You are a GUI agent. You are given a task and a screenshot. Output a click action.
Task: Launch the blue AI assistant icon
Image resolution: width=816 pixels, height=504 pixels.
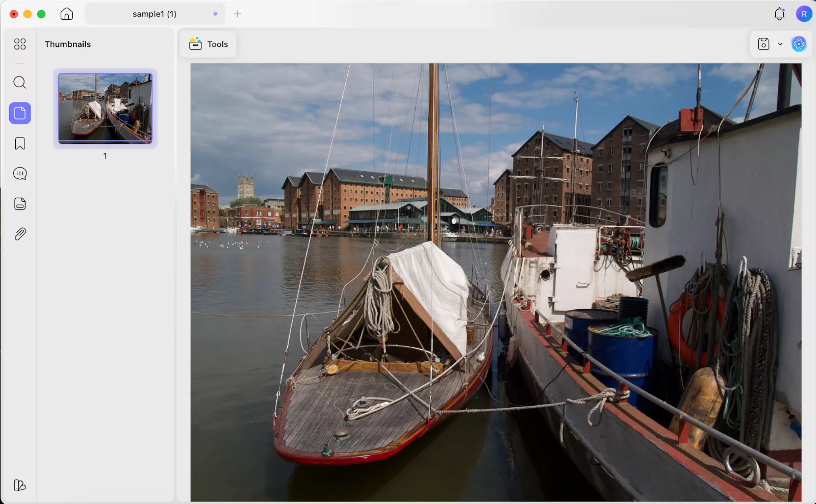pos(799,44)
